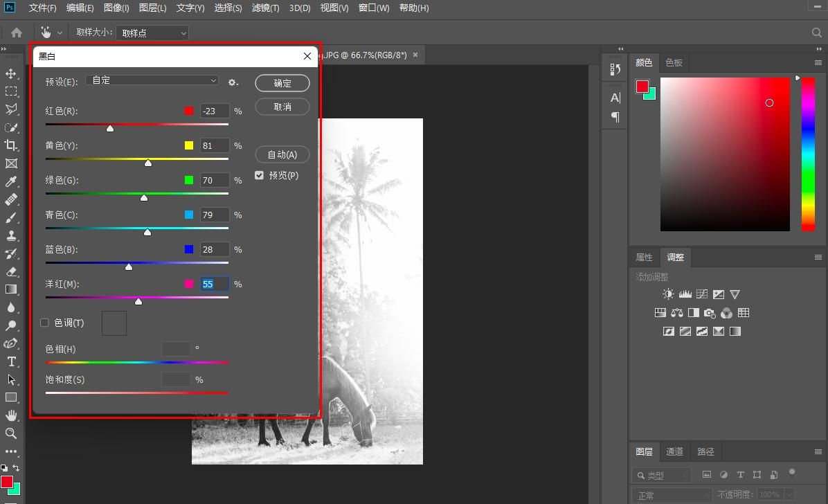
Task: Add Channel Mixer adjustment
Action: pyautogui.click(x=727, y=313)
